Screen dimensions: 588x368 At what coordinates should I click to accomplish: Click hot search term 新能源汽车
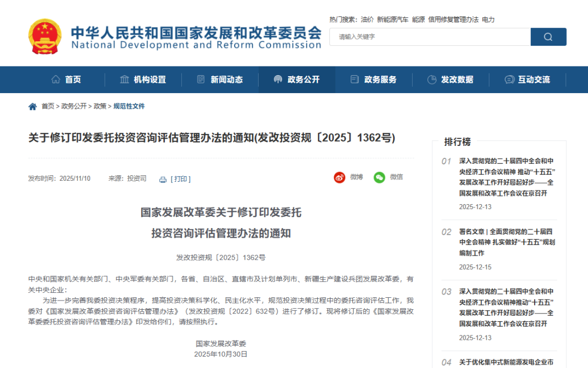(393, 20)
